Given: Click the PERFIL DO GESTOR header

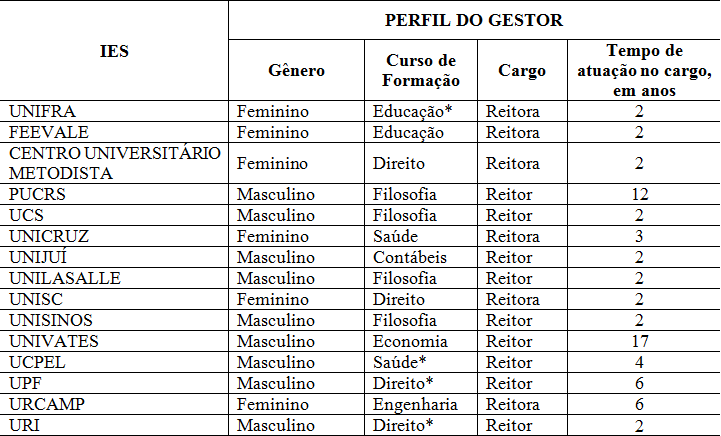Looking at the screenshot, I should point(473,20).
